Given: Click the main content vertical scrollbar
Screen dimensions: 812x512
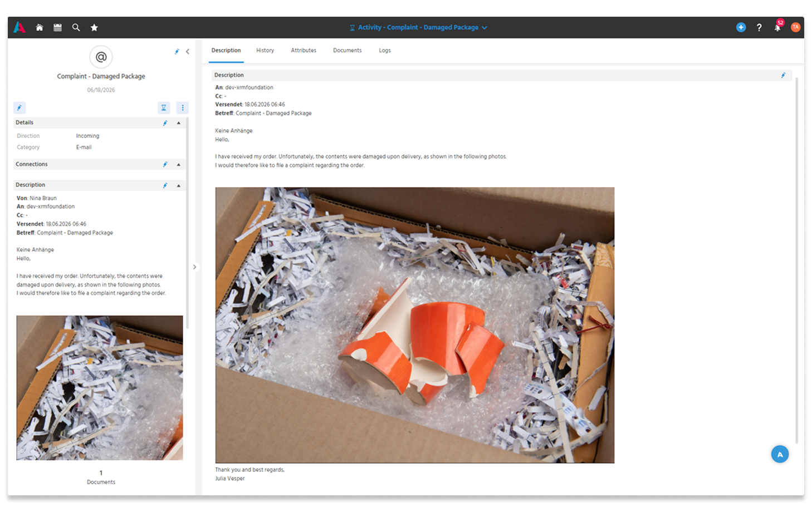Looking at the screenshot, I should 796,260.
